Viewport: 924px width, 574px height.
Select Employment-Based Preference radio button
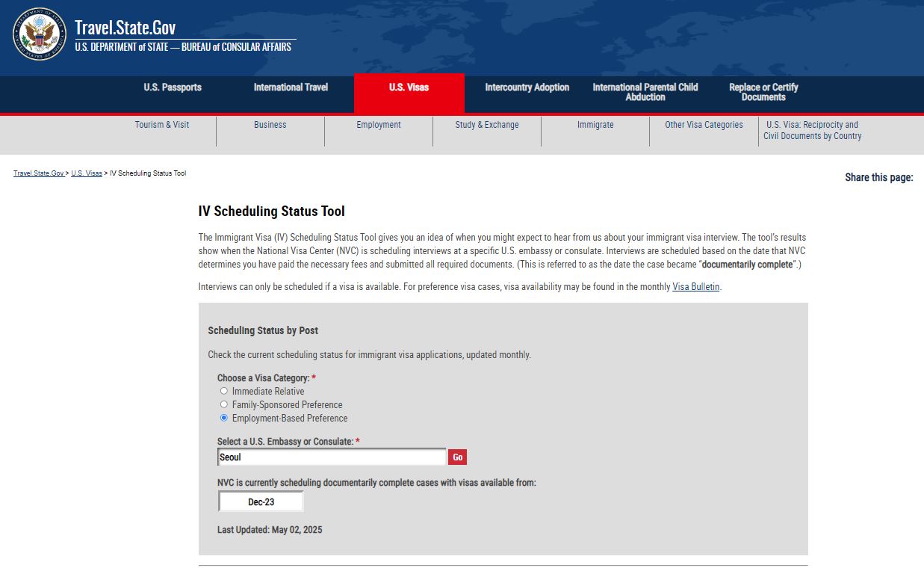[224, 418]
